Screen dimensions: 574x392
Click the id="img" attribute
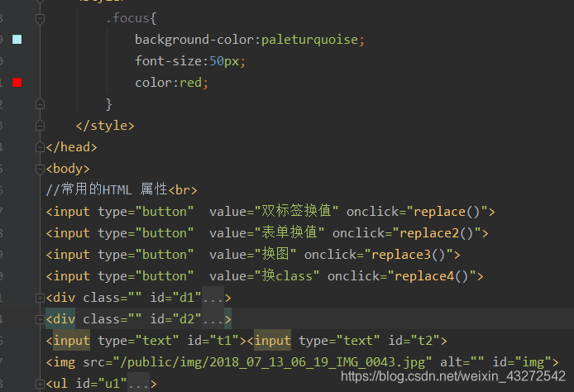[522, 362]
